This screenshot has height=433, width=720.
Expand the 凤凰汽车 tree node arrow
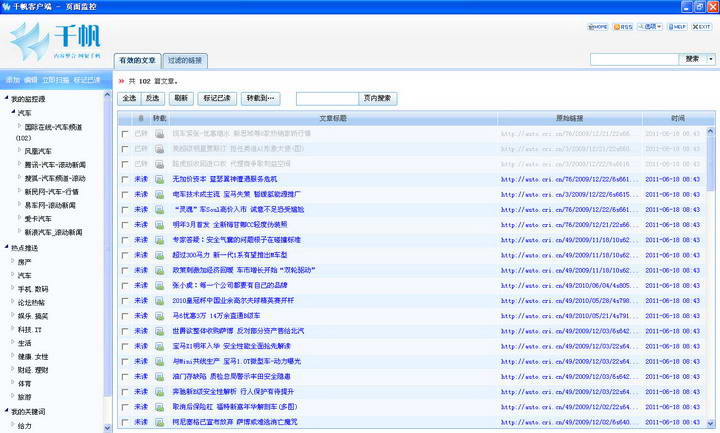19,150
